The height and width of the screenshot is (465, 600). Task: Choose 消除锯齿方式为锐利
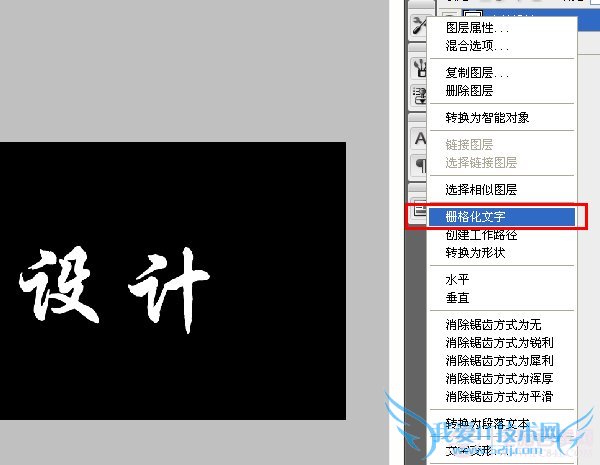tap(502, 343)
